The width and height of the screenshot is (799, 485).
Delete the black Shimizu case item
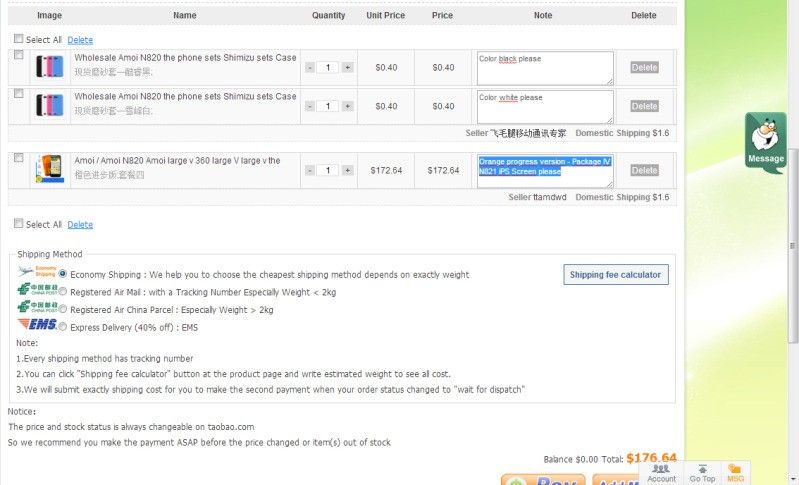tap(645, 67)
